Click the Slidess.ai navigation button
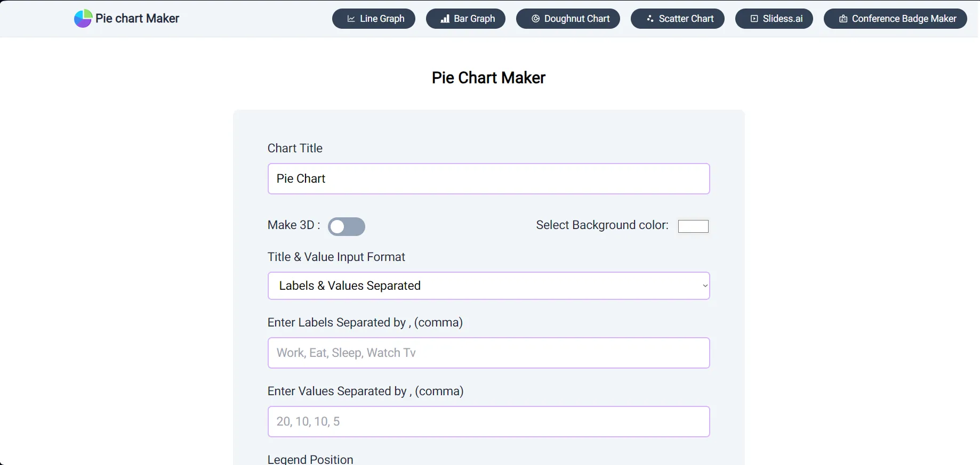 774,18
